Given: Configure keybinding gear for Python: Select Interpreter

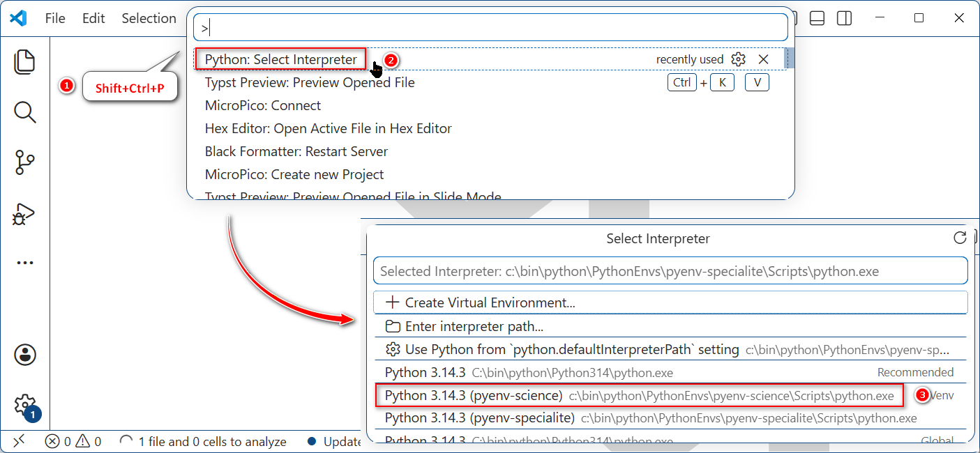Looking at the screenshot, I should 738,60.
